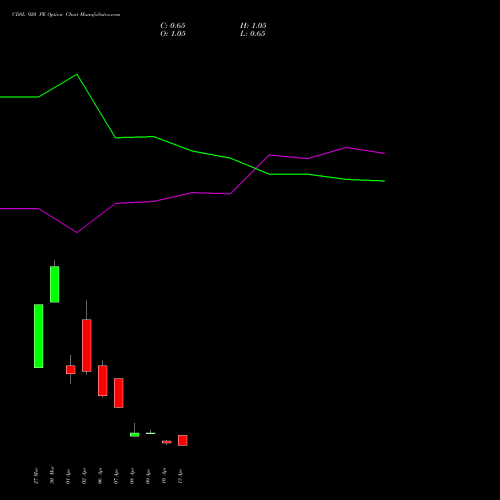Click the 08 Apr date label

click(132, 476)
